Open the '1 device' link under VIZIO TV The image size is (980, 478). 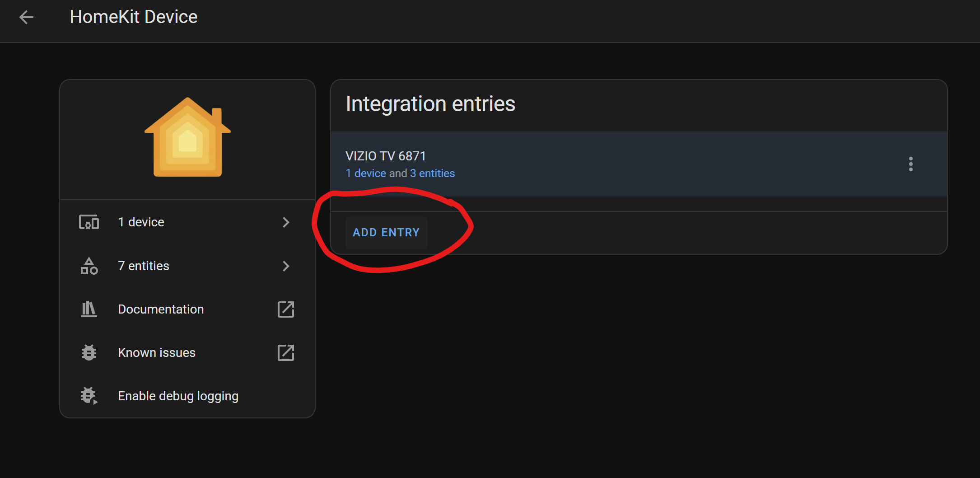tap(366, 173)
